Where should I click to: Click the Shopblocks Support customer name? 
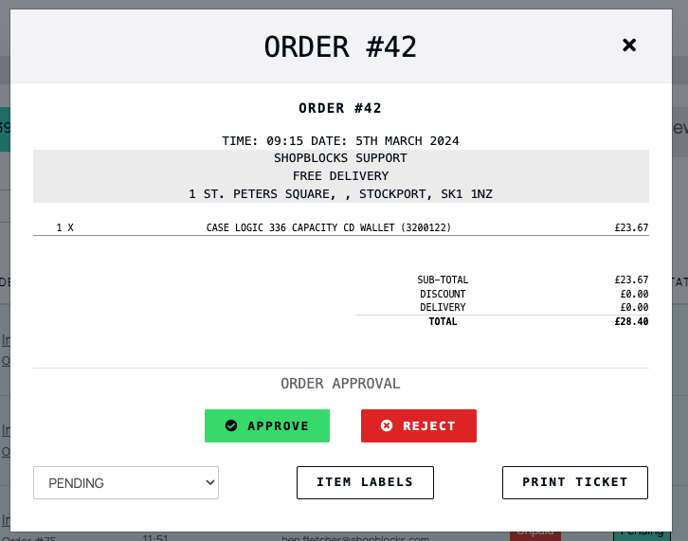point(341,158)
